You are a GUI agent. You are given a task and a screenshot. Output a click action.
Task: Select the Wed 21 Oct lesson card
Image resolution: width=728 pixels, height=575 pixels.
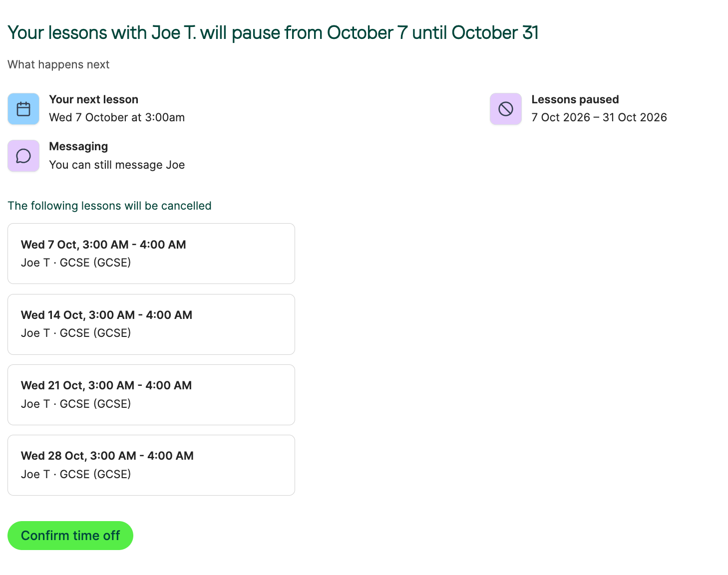tap(151, 395)
